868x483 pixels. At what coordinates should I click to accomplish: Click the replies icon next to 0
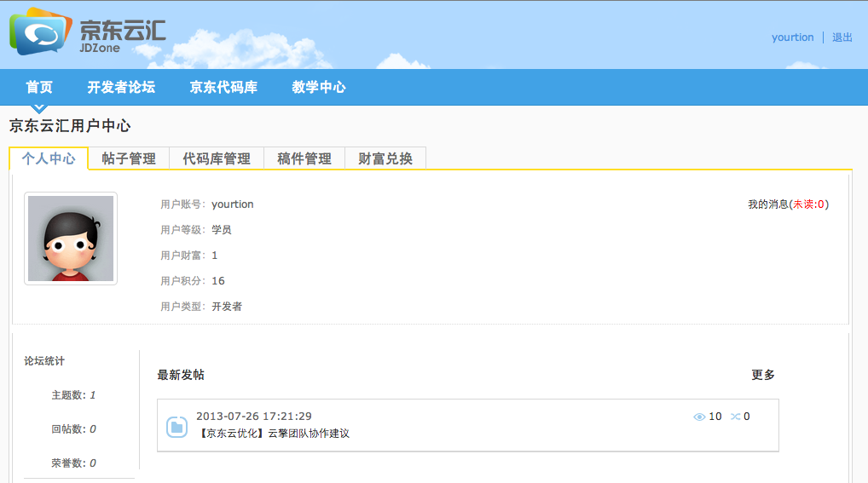(x=735, y=417)
